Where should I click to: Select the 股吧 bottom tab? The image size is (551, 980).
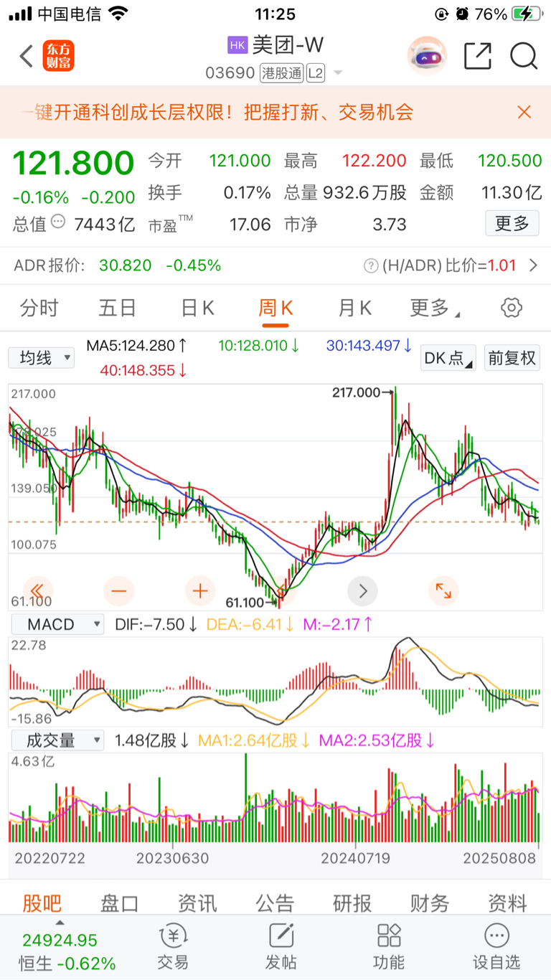[x=42, y=903]
